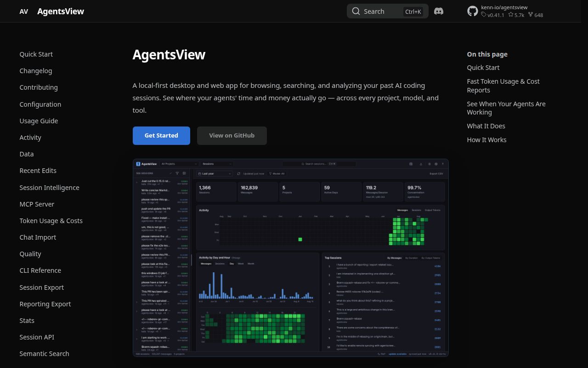Open Session Intelligence page

point(49,188)
